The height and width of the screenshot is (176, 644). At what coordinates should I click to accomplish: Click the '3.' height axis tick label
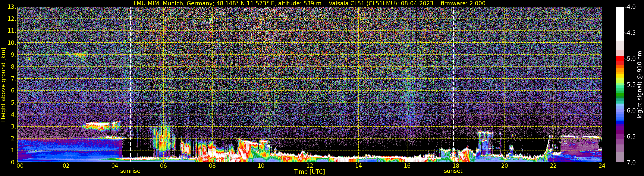(13, 127)
